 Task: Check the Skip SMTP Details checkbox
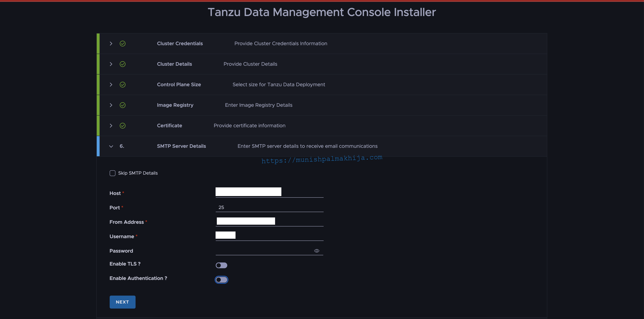(x=113, y=173)
